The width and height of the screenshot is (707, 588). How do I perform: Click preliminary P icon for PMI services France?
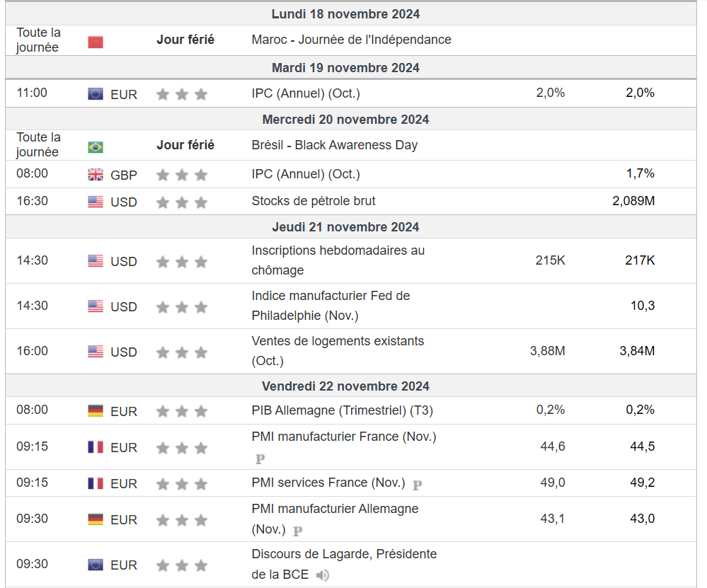tap(418, 485)
